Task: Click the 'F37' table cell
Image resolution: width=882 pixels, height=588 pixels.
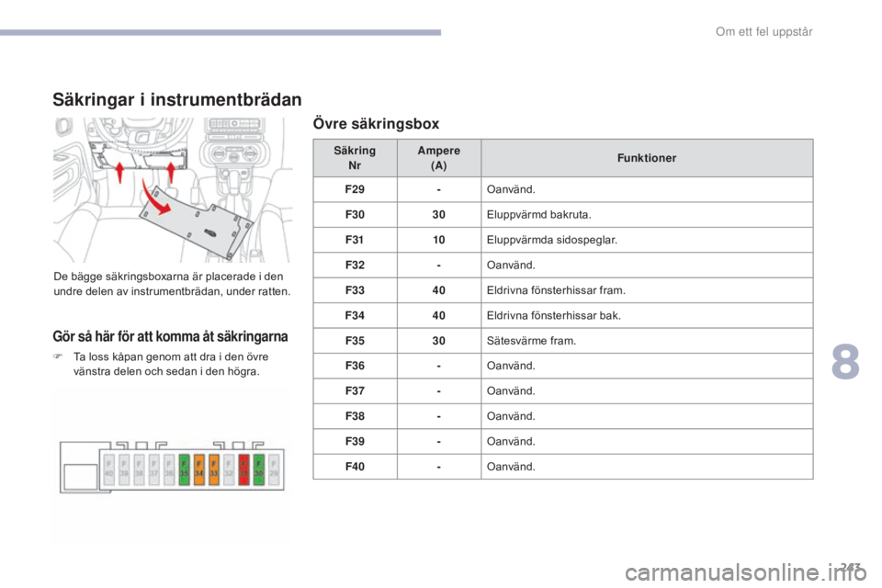Action: pos(355,391)
